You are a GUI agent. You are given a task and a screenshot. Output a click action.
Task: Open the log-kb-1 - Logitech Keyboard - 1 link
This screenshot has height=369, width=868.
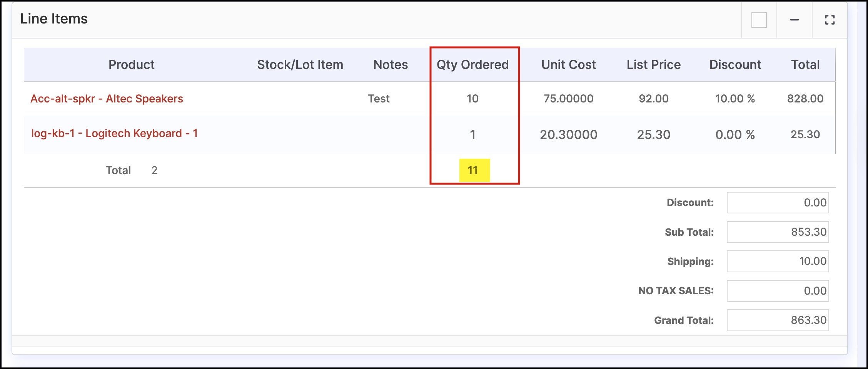(x=114, y=133)
